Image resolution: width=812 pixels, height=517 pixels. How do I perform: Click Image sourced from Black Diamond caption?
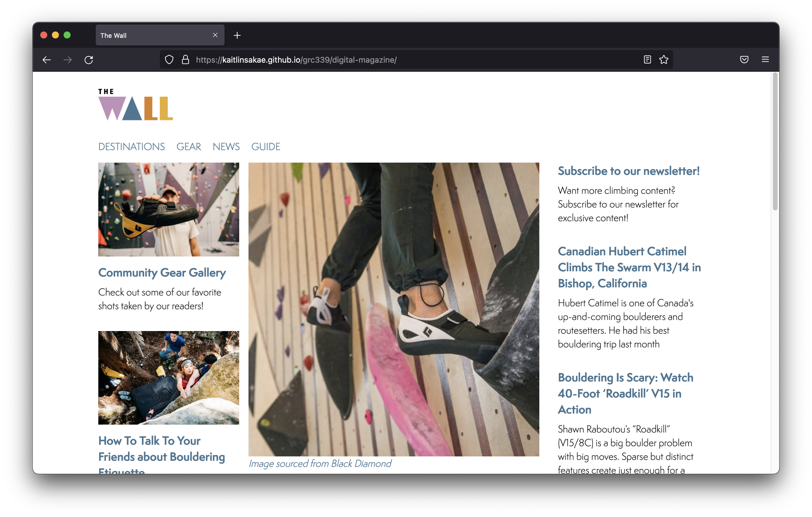point(320,463)
